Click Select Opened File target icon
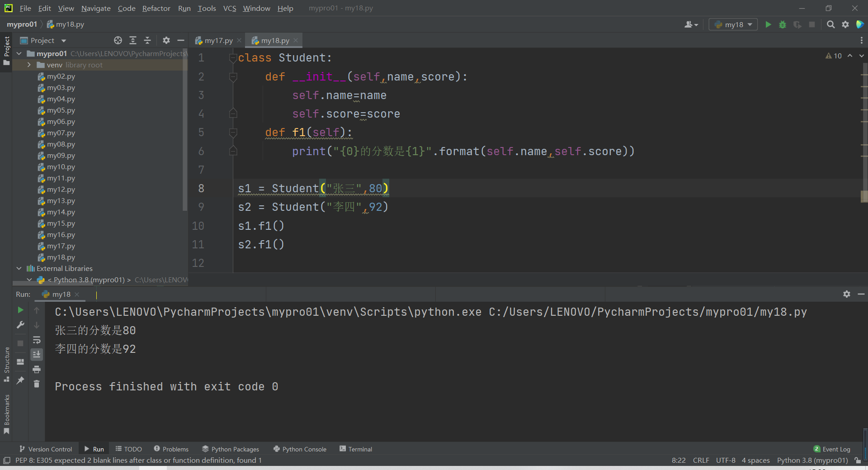The height and width of the screenshot is (470, 868). 118,40
